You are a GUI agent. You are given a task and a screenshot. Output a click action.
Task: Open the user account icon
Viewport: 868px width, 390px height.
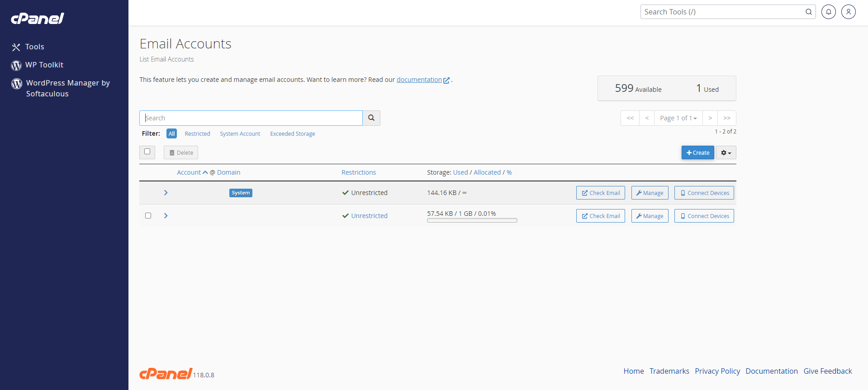point(849,12)
